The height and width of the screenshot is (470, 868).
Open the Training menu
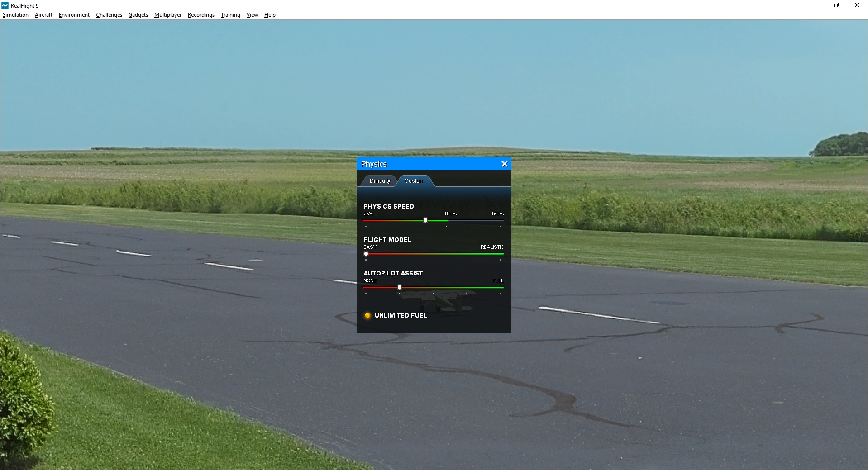tap(230, 15)
